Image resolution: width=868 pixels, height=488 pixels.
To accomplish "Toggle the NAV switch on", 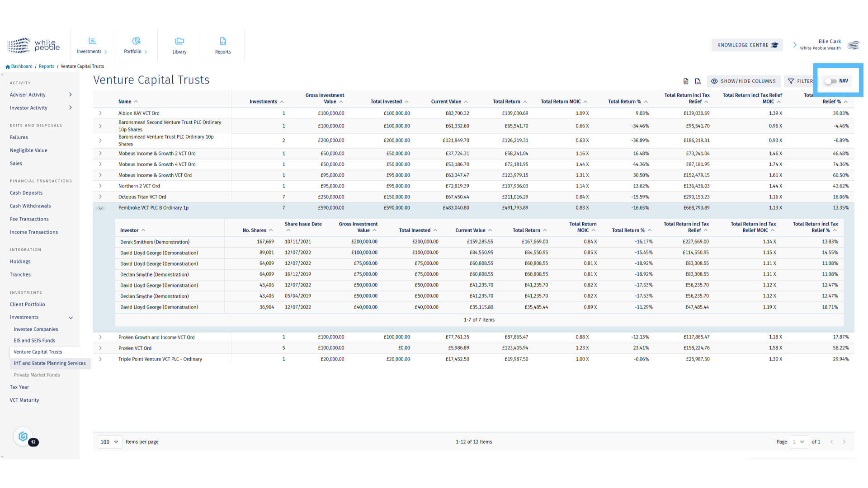I will point(830,81).
